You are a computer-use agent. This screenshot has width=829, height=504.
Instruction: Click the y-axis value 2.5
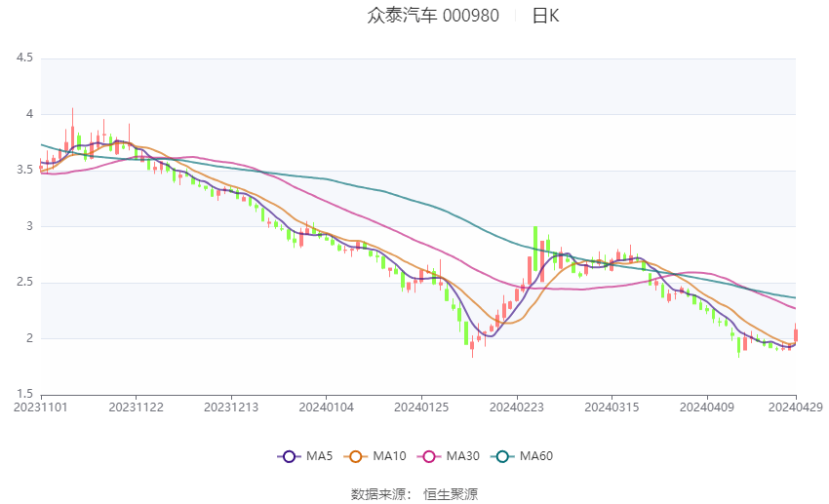(x=24, y=282)
